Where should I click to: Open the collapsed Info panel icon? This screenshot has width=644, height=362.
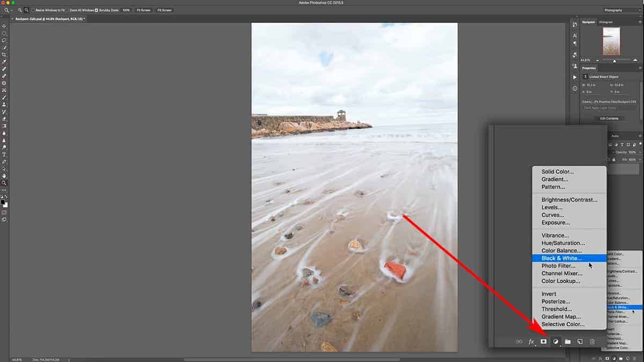pos(575,88)
